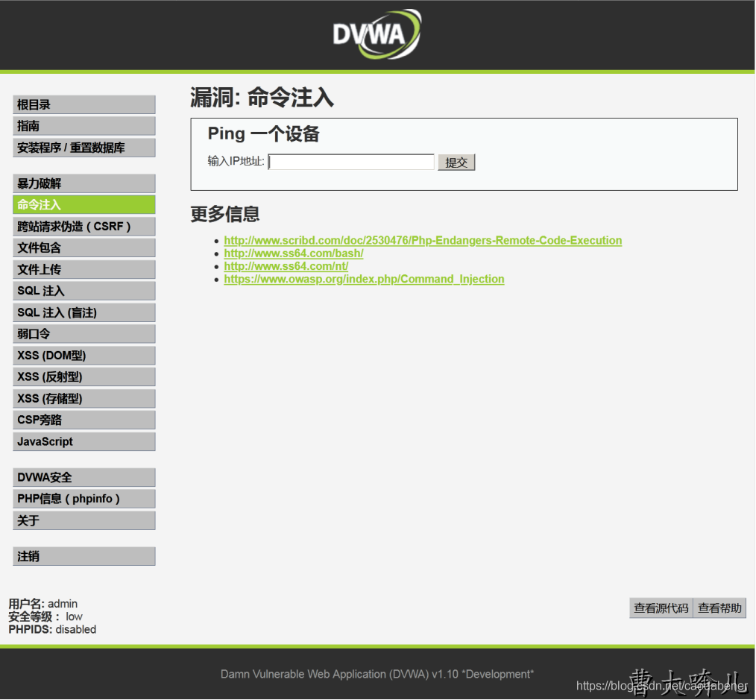Open the CSP旁路 page

[x=84, y=420]
